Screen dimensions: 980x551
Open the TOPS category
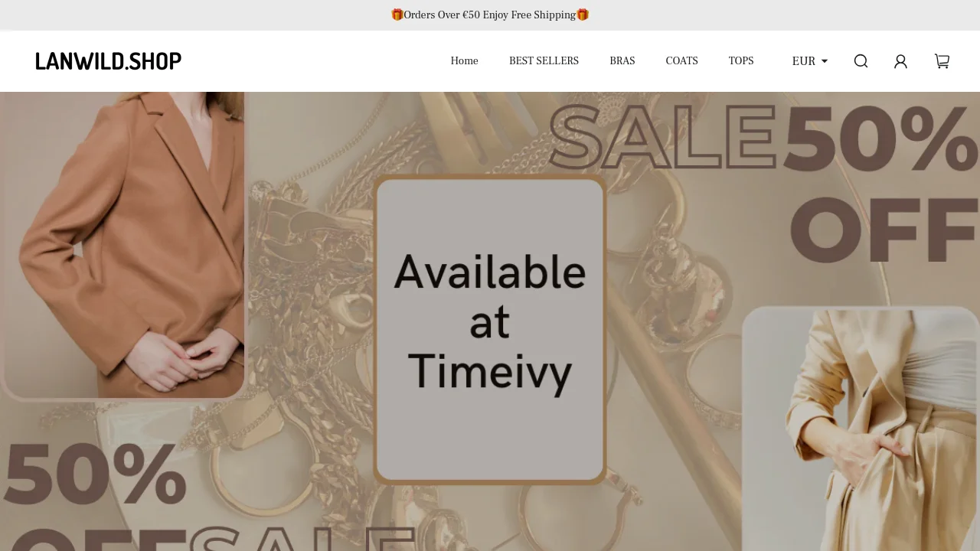(x=741, y=61)
